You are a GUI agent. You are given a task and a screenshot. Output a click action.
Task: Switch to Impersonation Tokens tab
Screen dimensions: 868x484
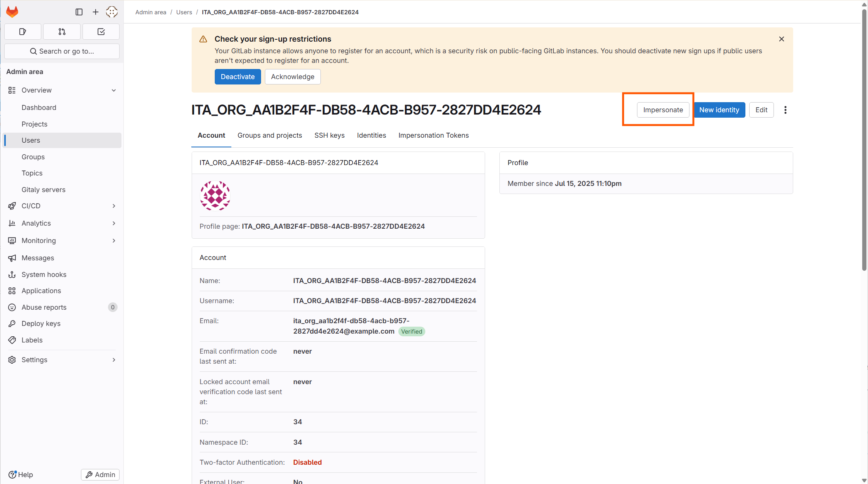433,135
